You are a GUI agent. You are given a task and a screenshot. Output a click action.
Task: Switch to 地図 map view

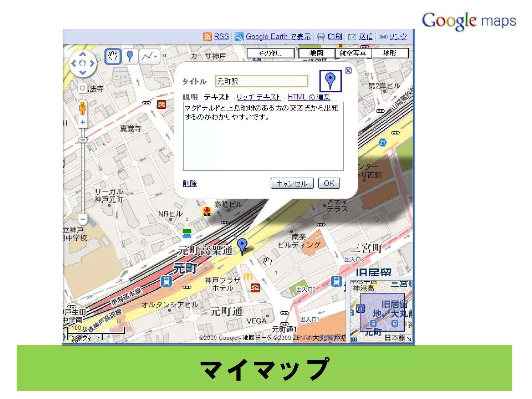317,53
